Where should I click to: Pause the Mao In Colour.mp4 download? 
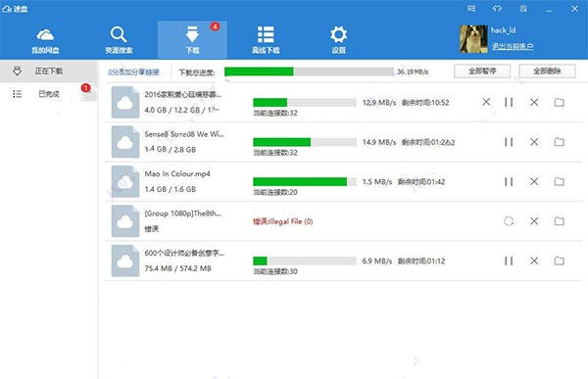[x=509, y=182]
